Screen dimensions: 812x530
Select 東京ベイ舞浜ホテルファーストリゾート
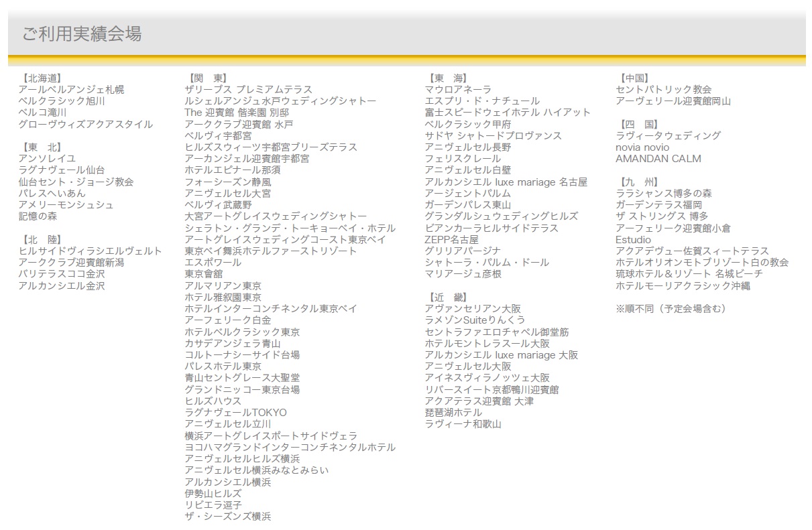pyautogui.click(x=271, y=251)
